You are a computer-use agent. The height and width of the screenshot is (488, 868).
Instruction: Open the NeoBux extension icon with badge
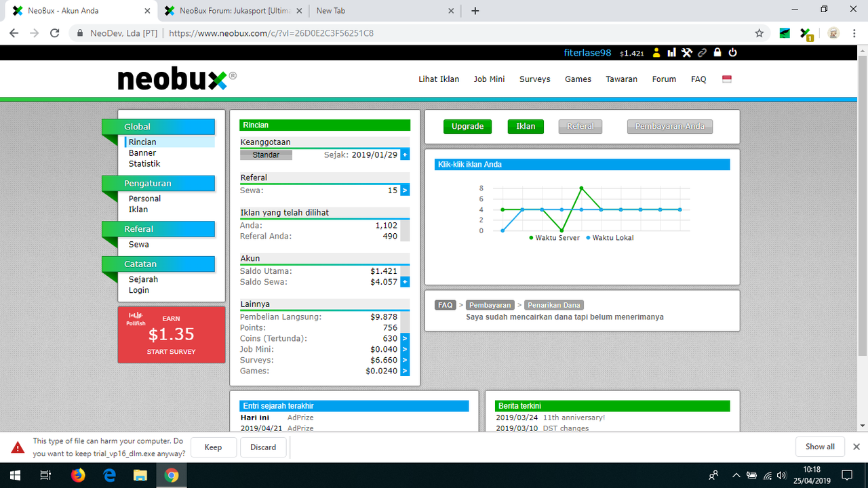pos(806,33)
